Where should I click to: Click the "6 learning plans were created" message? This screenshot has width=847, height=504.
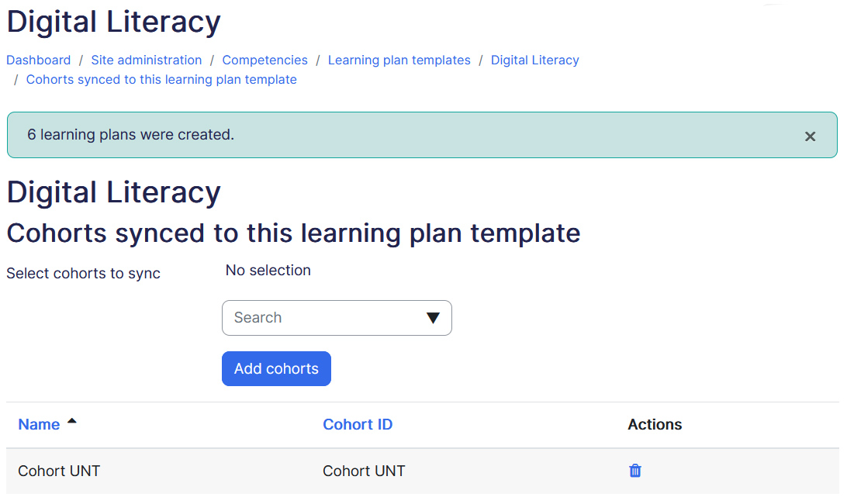(130, 135)
